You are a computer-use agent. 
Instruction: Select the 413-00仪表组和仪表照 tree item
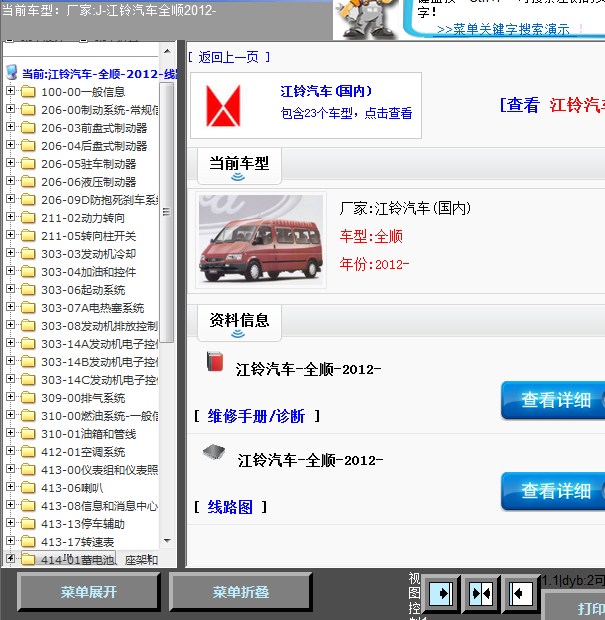point(99,470)
